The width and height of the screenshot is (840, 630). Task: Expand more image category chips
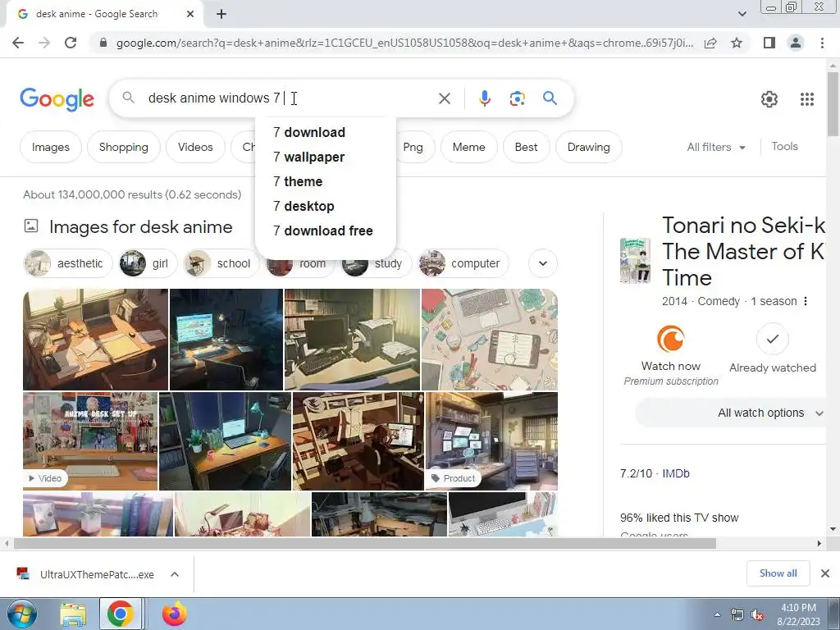tap(543, 263)
